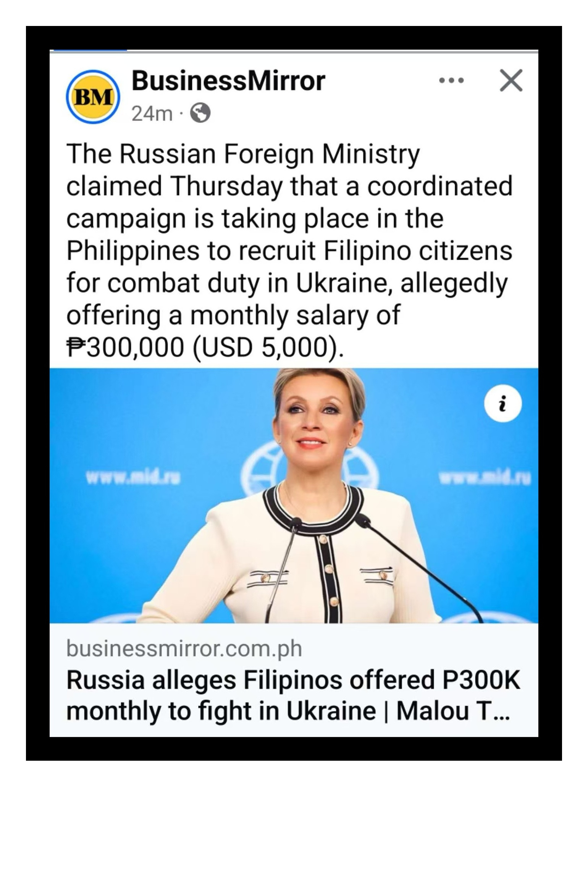The image size is (588, 881).
Task: Open the BM profile picture
Action: point(93,97)
